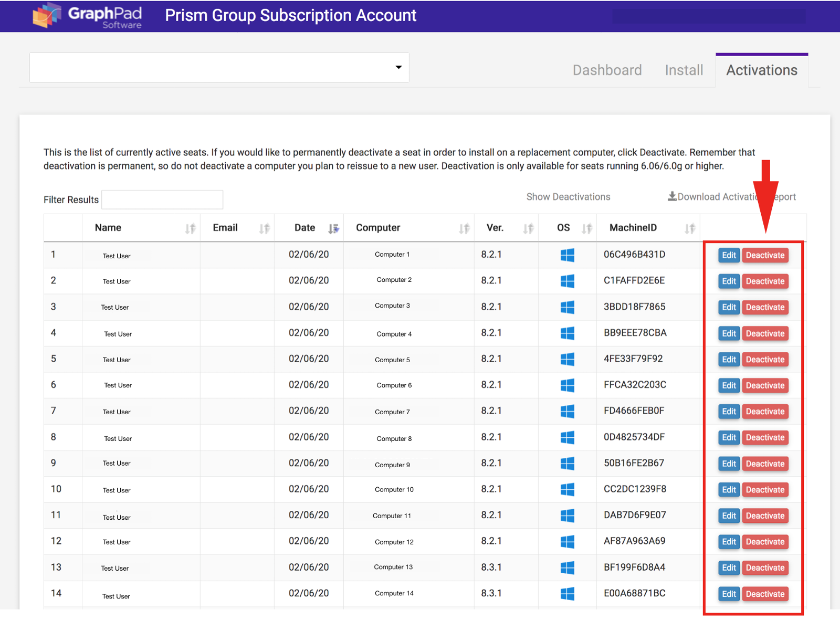Sort by Computer column sort icon

(x=464, y=228)
